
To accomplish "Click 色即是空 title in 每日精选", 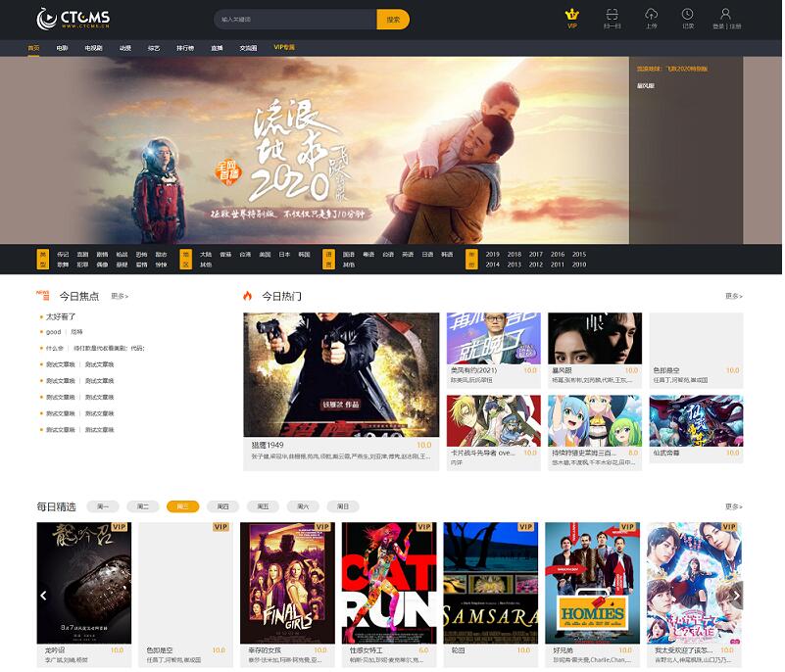I will pos(159,650).
